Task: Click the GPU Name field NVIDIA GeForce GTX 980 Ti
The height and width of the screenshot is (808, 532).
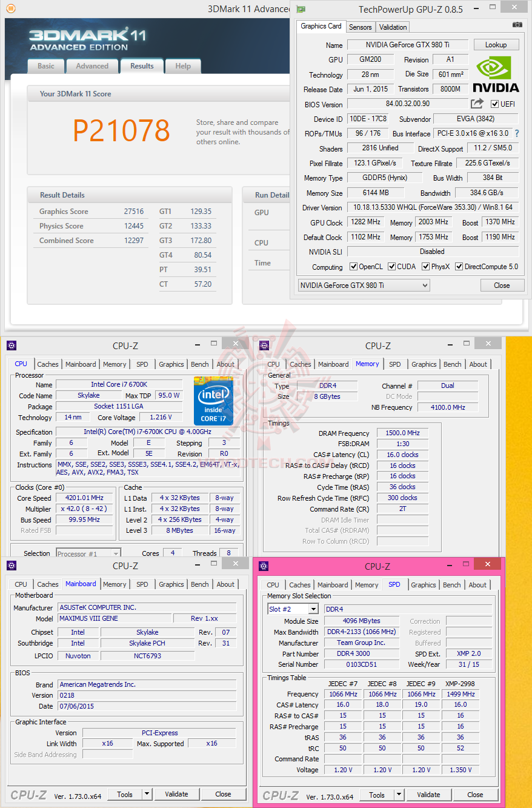Action: click(x=407, y=45)
